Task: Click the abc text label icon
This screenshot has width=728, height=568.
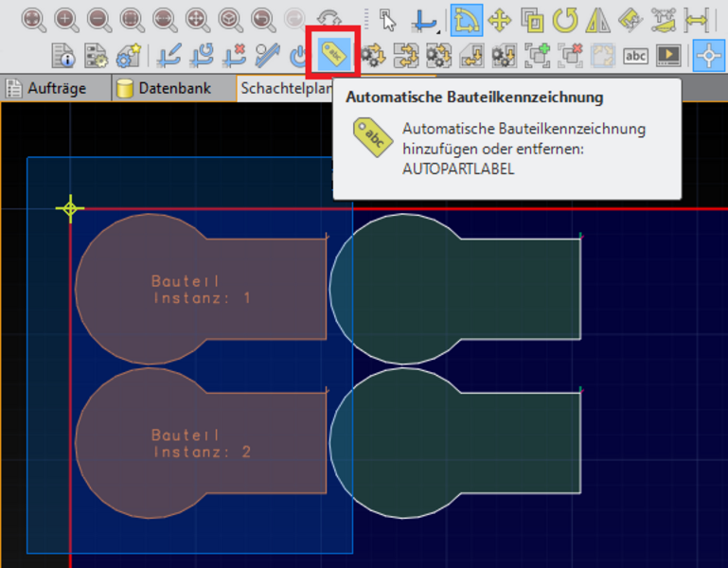Action: [636, 56]
